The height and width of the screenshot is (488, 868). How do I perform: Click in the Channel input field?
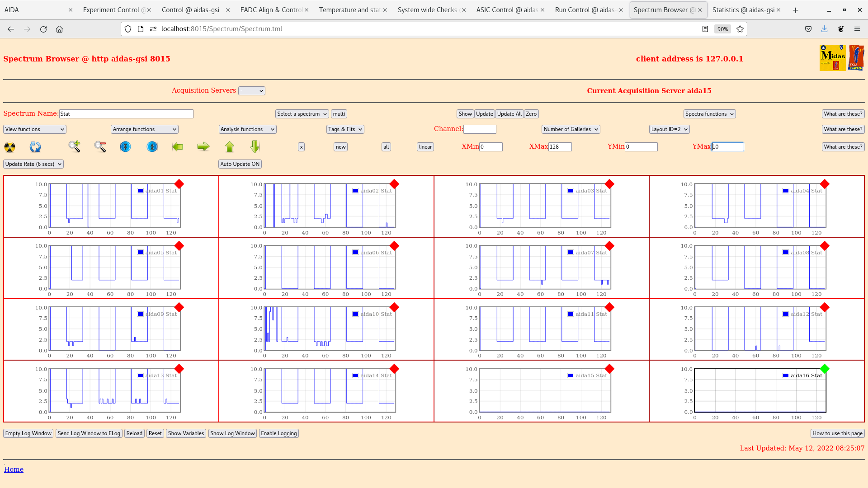(x=480, y=129)
